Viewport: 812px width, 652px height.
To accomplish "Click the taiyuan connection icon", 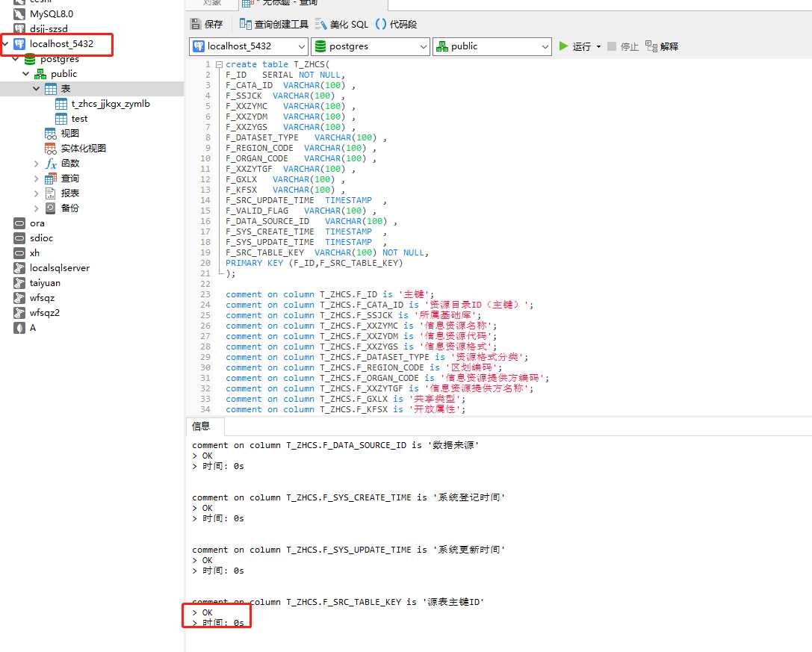I will pos(19,283).
